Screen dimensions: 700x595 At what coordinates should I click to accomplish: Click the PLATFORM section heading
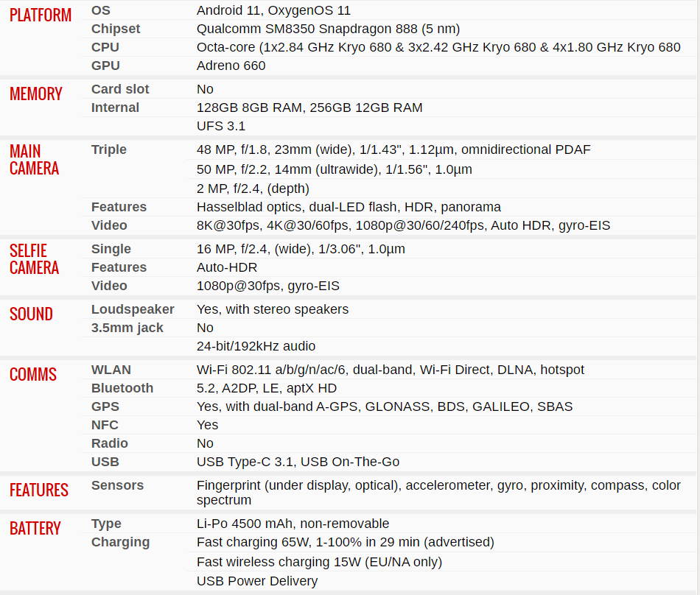click(41, 15)
